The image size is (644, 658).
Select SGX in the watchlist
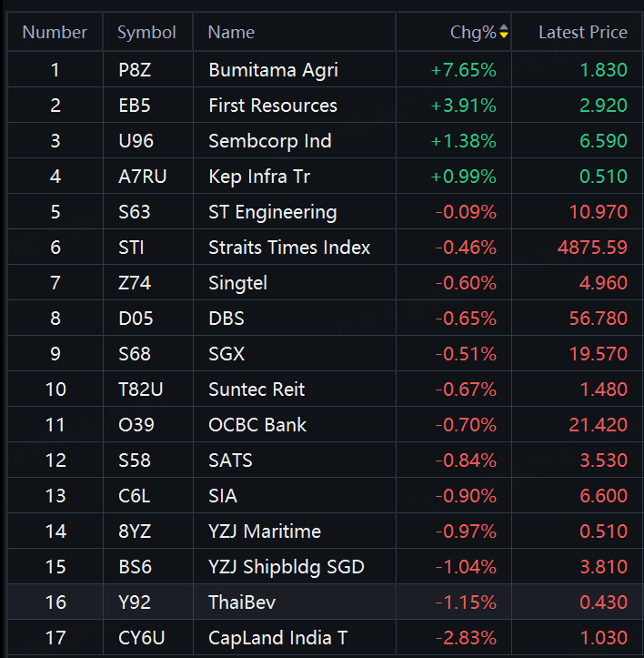tap(226, 354)
